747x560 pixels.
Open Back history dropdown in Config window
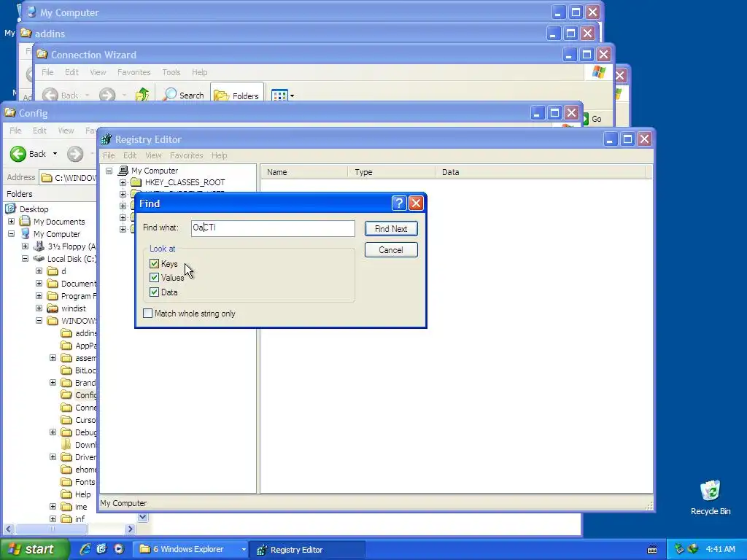click(x=55, y=154)
